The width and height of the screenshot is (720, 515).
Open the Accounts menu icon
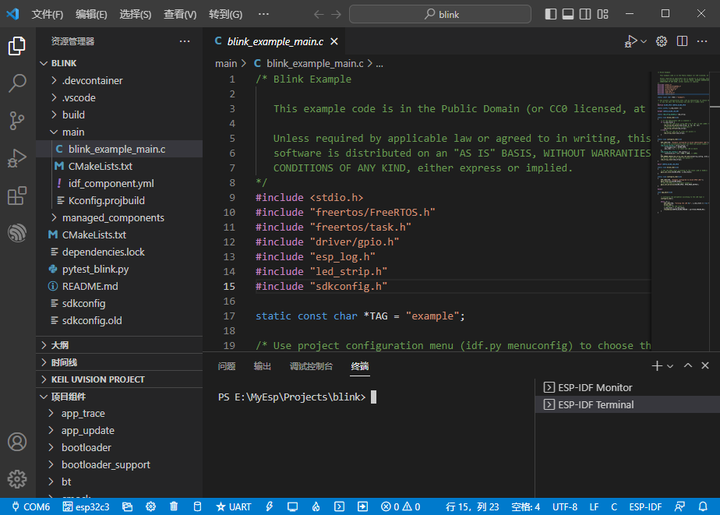point(17,442)
